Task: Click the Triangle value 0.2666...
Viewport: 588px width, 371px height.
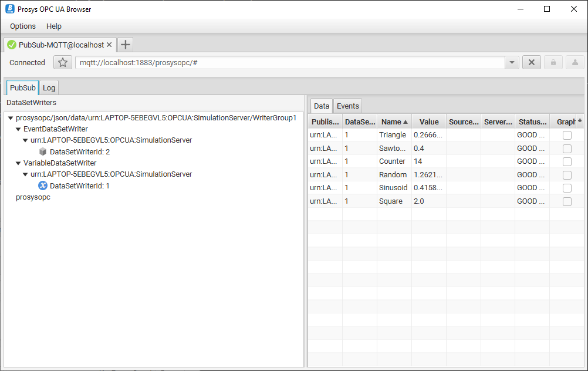Action: pos(428,135)
